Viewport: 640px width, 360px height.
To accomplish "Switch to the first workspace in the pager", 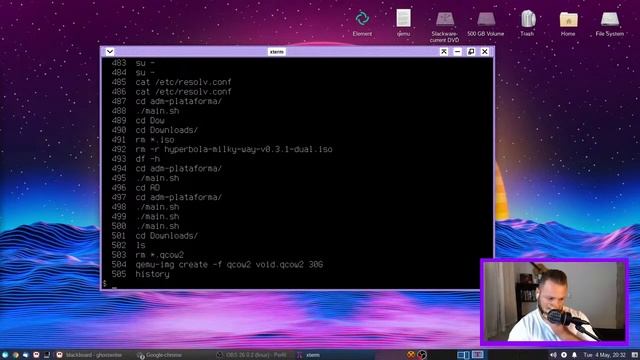I will pyautogui.click(x=464, y=355).
